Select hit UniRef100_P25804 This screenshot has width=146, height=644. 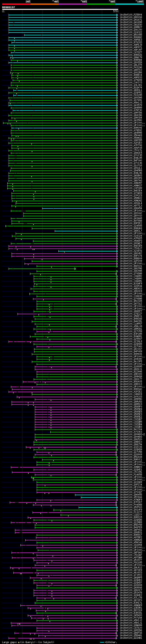[131, 15]
